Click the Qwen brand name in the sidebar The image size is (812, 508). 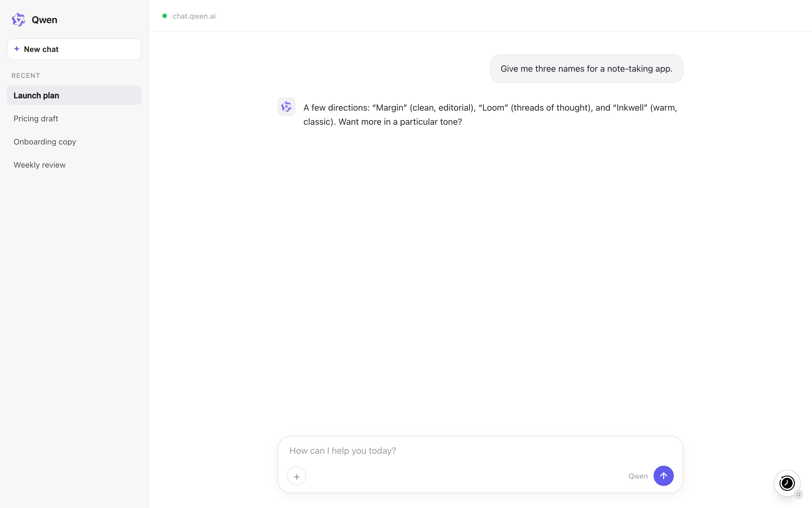(x=44, y=20)
